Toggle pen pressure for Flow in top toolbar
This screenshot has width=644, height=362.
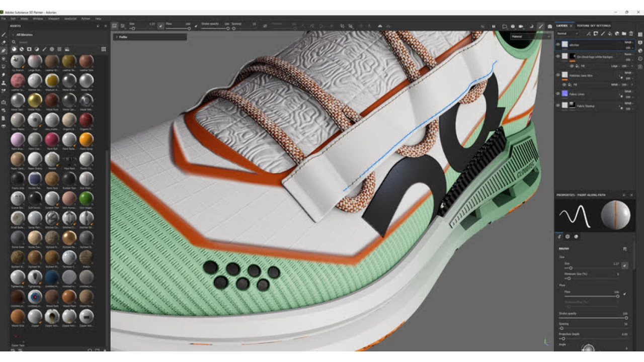196,26
